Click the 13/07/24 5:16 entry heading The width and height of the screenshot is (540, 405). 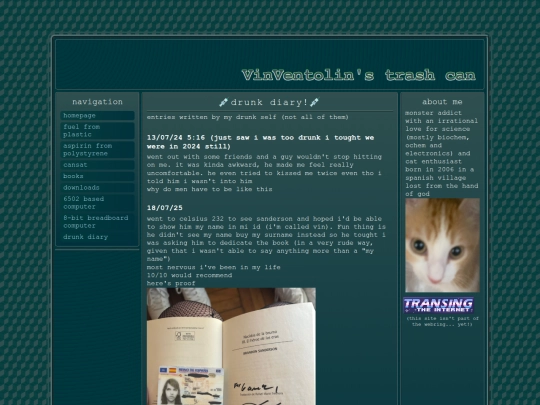click(260, 142)
